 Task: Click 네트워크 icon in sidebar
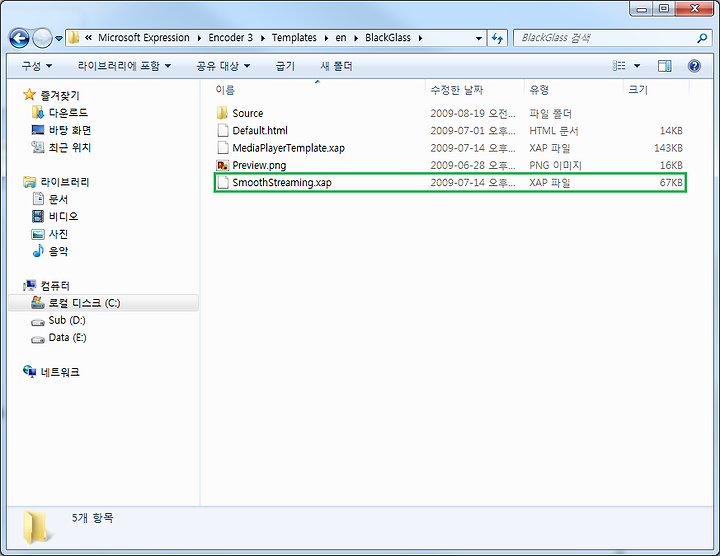(29, 371)
